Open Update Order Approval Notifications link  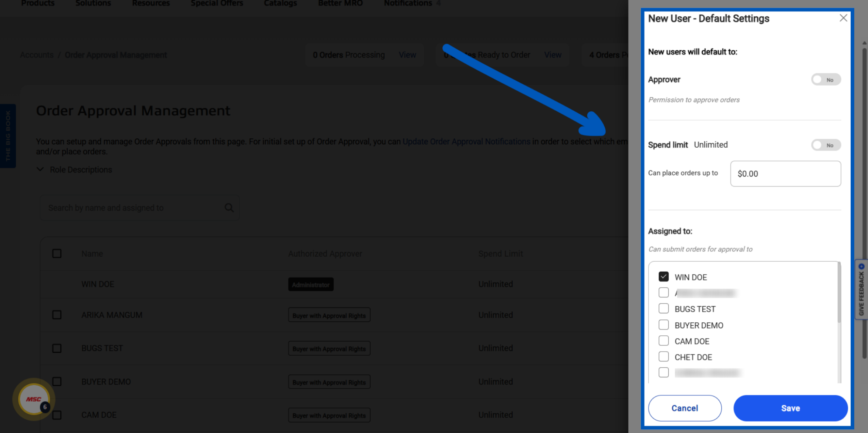click(466, 141)
